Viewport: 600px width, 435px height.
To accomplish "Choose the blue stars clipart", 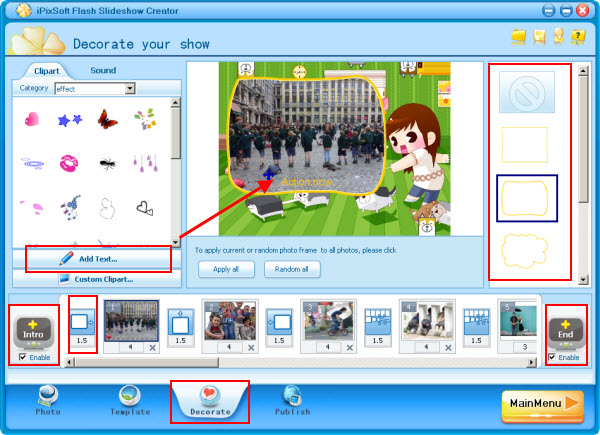I will pos(68,121).
